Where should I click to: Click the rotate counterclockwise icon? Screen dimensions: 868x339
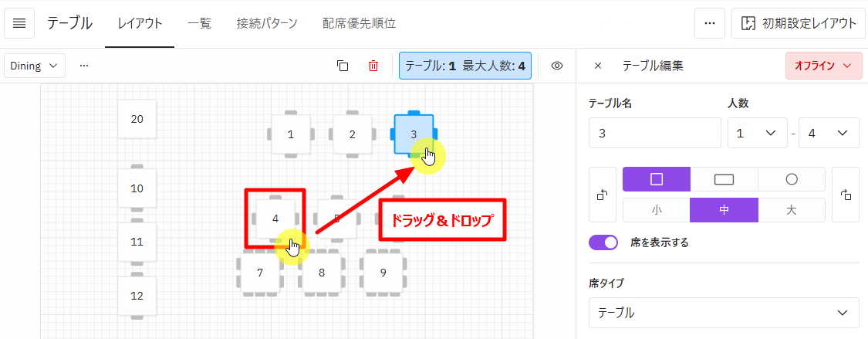(602, 195)
